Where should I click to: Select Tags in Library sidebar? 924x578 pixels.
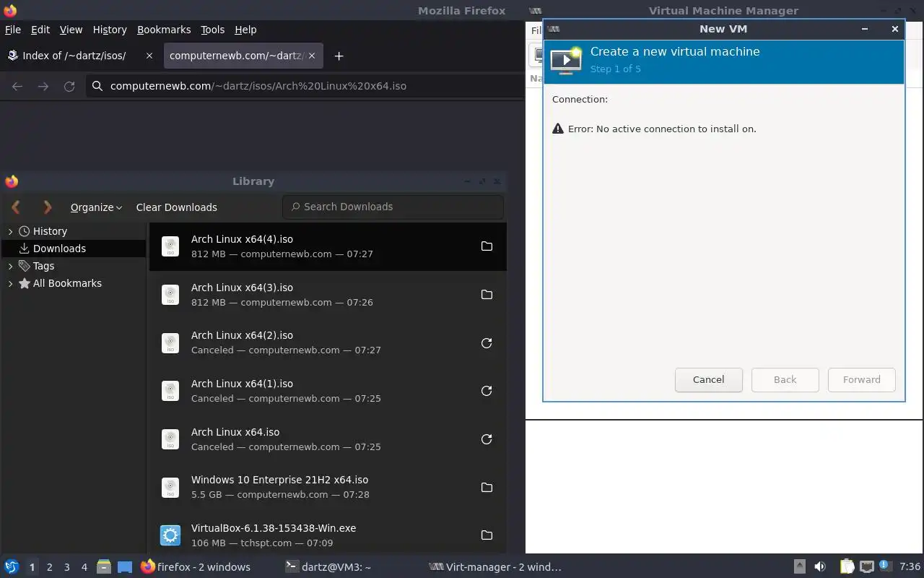pyautogui.click(x=74, y=266)
